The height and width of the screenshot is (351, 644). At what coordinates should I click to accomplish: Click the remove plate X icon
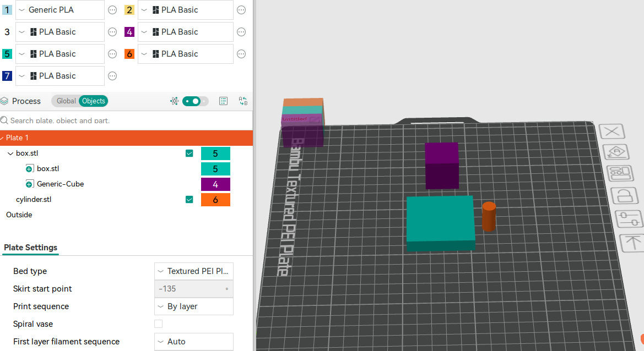(x=612, y=131)
